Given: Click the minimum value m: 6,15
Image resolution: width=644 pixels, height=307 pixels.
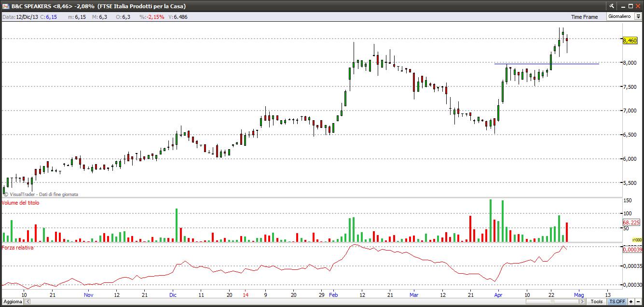Looking at the screenshot, I should [x=77, y=17].
